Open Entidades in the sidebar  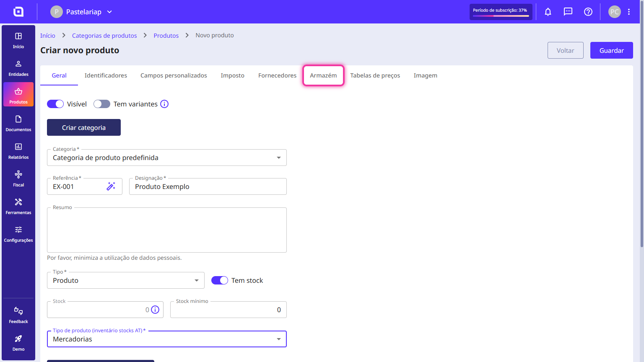[x=18, y=68]
